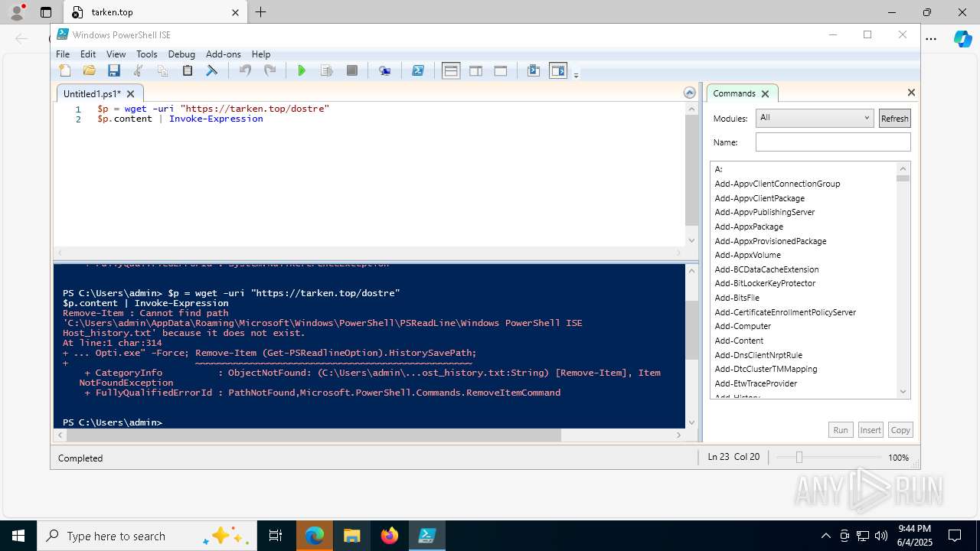Click the Insert button in Commands pane
The image size is (980, 551).
tap(871, 430)
